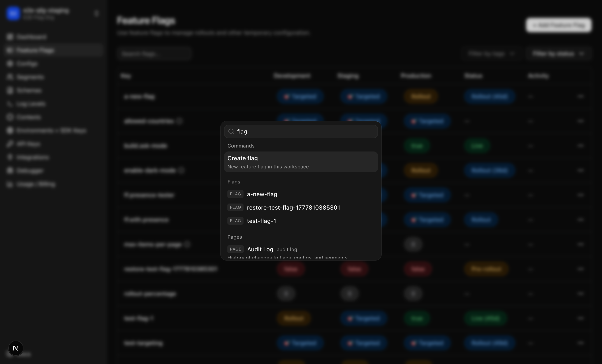Image resolution: width=602 pixels, height=364 pixels.
Task: Open Dashboard in the blurred sidebar
Action: (x=53, y=37)
